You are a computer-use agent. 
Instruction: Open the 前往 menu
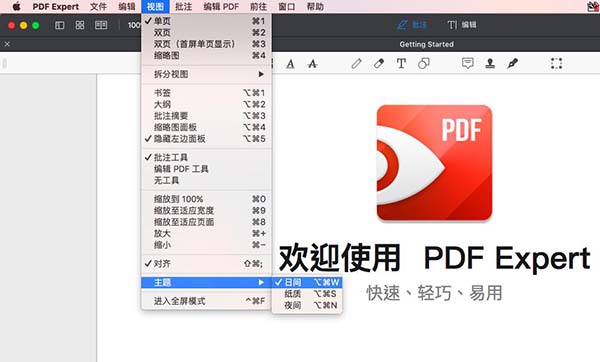click(258, 7)
